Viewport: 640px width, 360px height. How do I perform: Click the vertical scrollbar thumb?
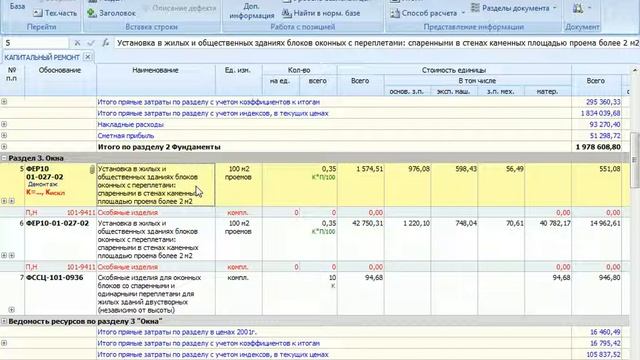[635, 159]
